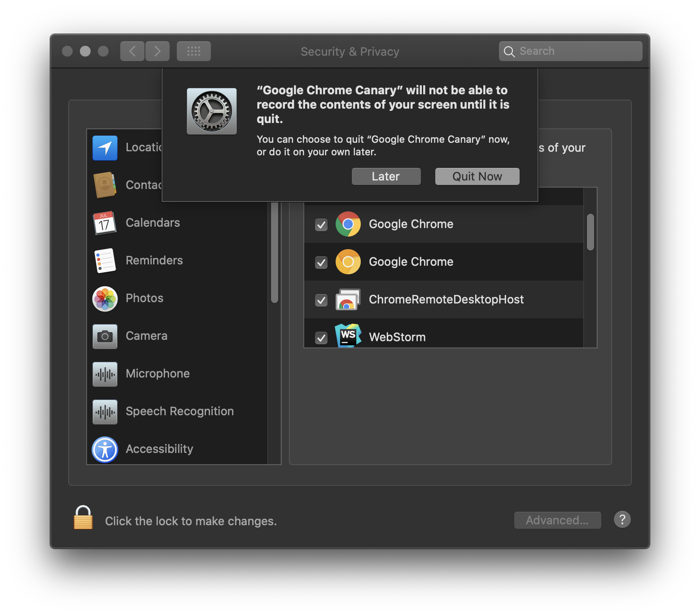Open the Advanced... options button
Viewport: 700px width, 615px height.
(558, 520)
